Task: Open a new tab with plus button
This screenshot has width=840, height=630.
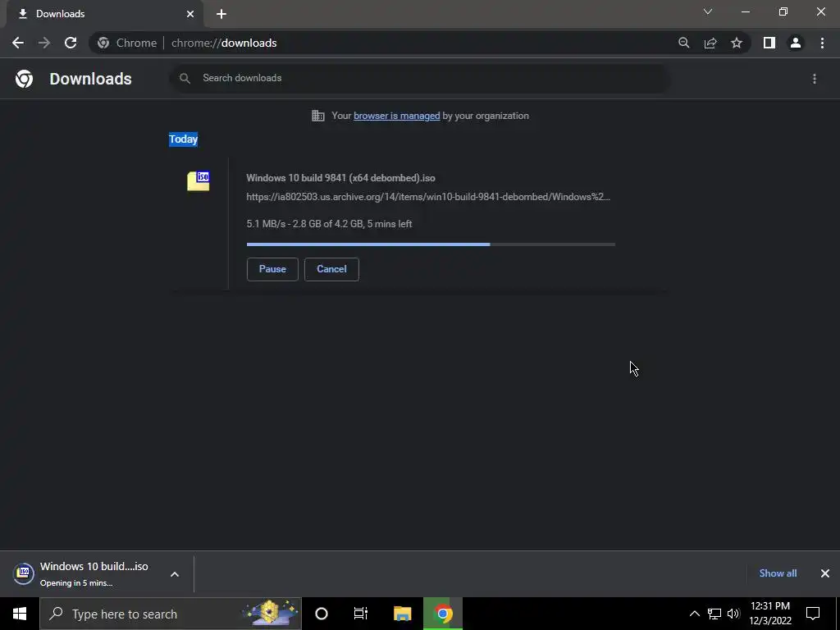Action: pyautogui.click(x=221, y=14)
